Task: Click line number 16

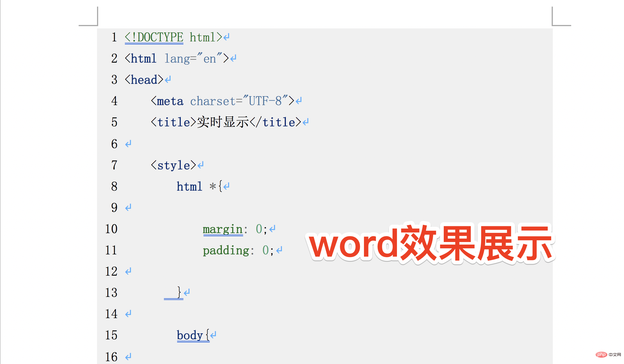Action: pos(111,357)
